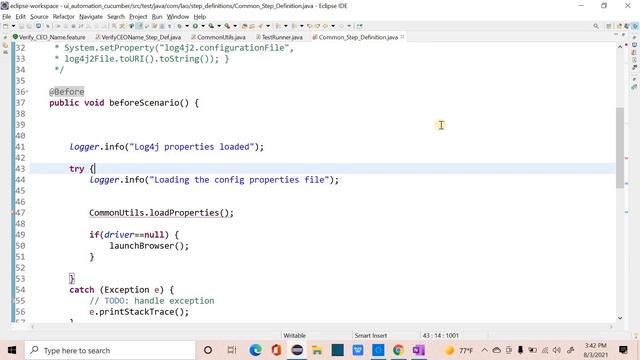The height and width of the screenshot is (360, 640).
Task: Open the Window menu
Action: click(x=178, y=17)
